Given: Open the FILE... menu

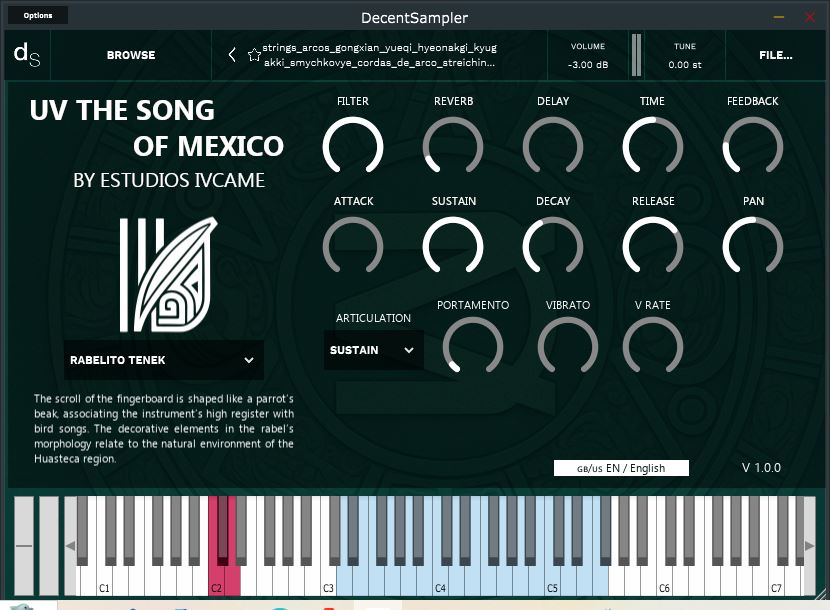Looking at the screenshot, I should point(775,55).
